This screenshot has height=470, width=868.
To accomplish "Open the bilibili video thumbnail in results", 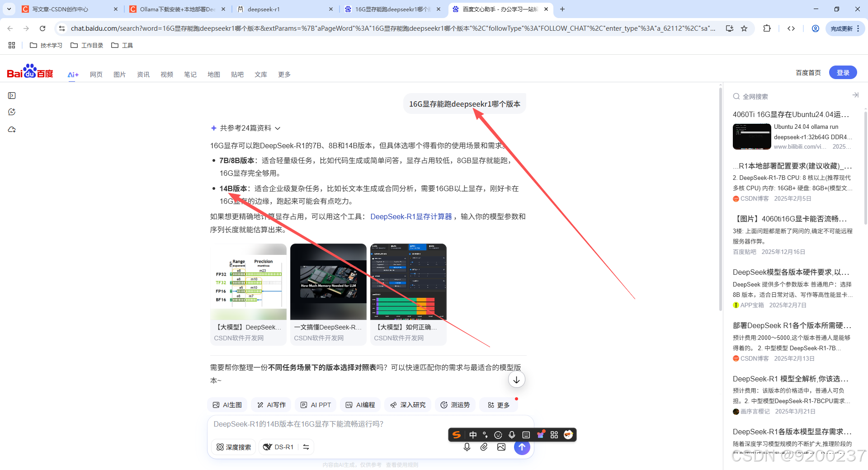I will 752,136.
